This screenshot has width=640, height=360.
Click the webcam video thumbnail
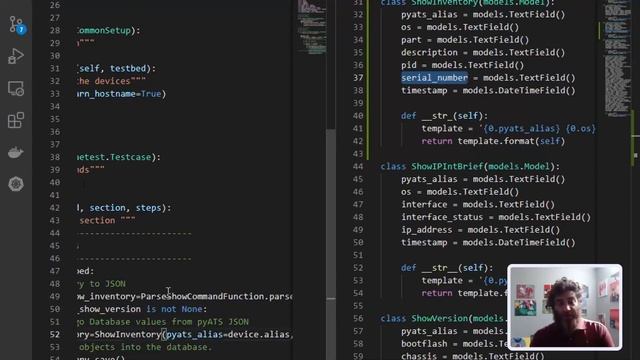click(565, 307)
